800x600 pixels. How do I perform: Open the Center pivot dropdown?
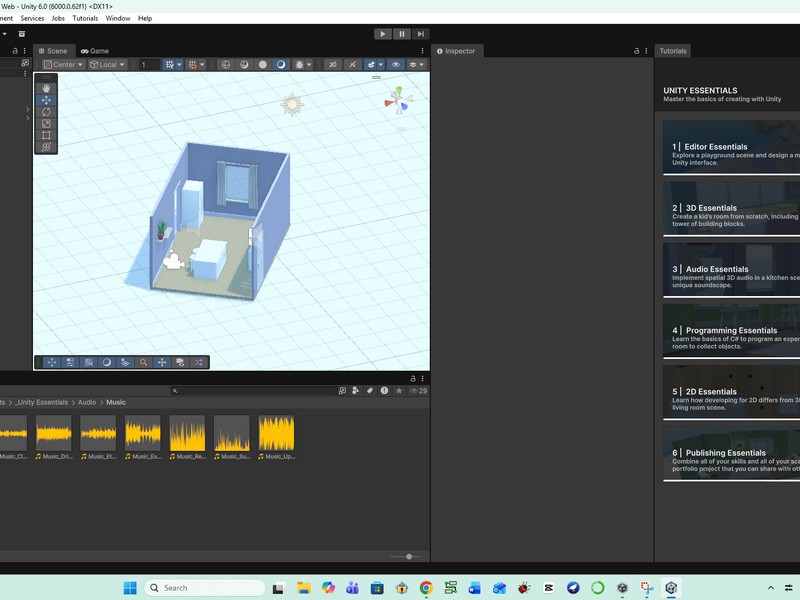(x=63, y=65)
